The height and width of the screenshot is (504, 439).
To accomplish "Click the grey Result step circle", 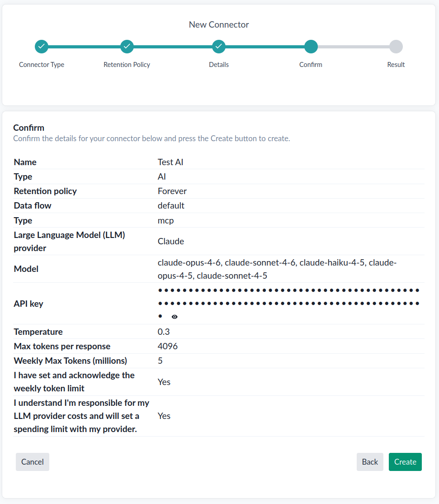I will [396, 47].
